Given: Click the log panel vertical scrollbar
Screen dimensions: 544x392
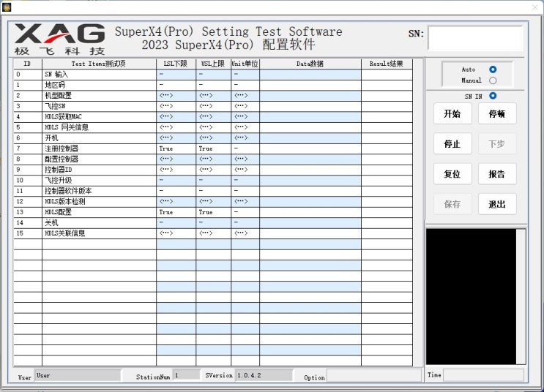Looking at the screenshot, I should (x=521, y=296).
